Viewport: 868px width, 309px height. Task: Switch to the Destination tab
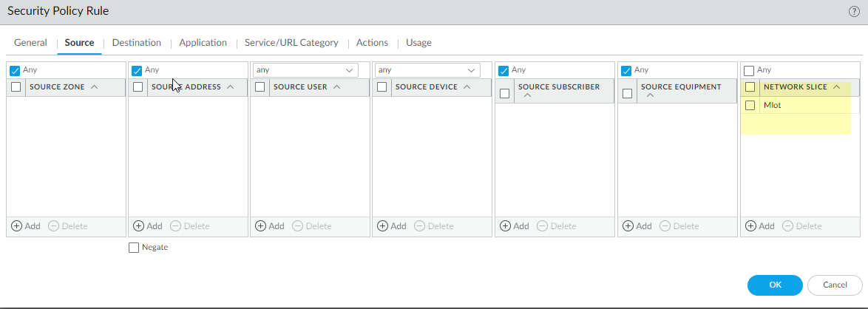click(136, 43)
